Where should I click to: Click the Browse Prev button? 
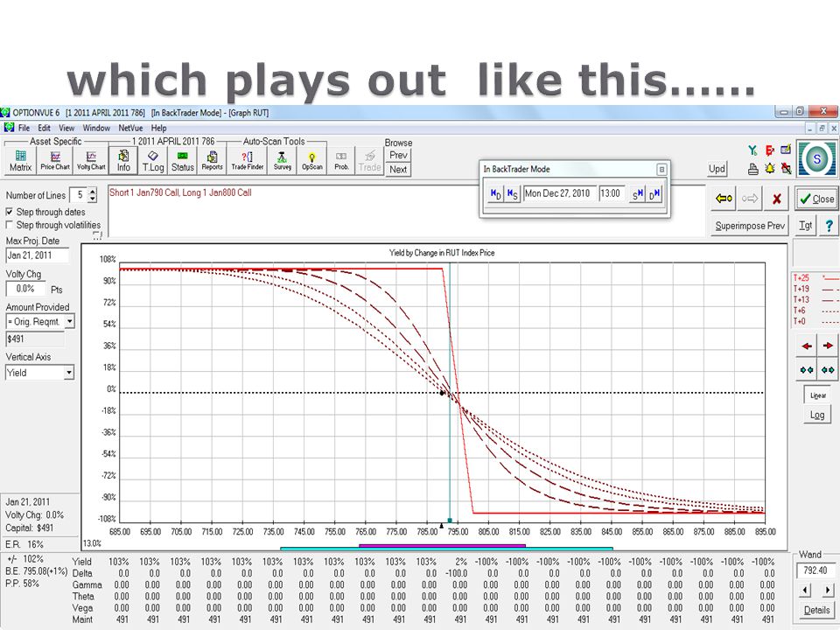click(x=398, y=156)
